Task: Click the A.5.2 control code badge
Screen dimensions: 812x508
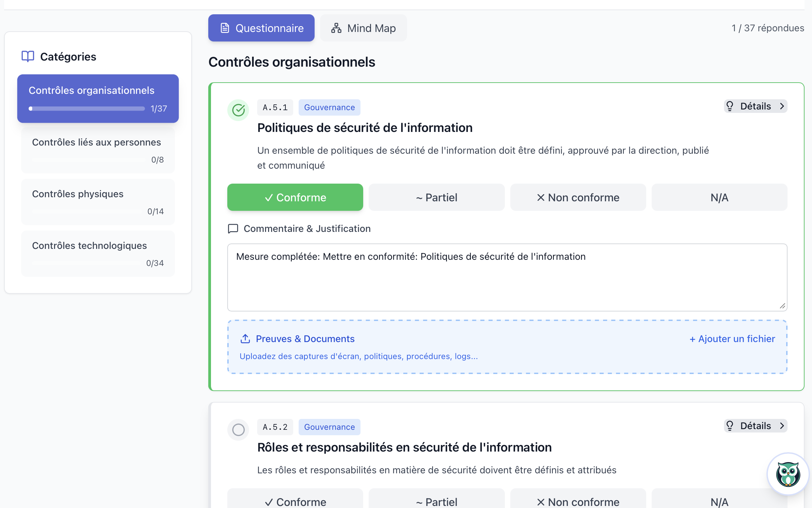Action: pos(275,427)
